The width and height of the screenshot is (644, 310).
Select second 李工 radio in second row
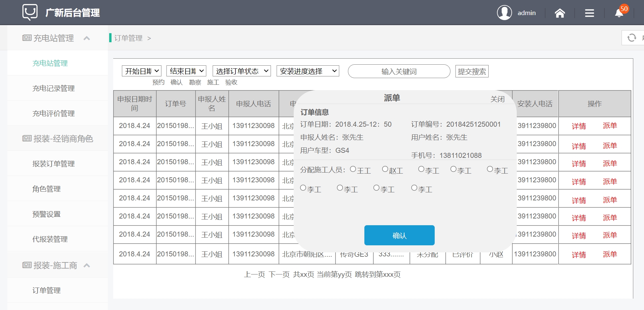[x=340, y=188]
